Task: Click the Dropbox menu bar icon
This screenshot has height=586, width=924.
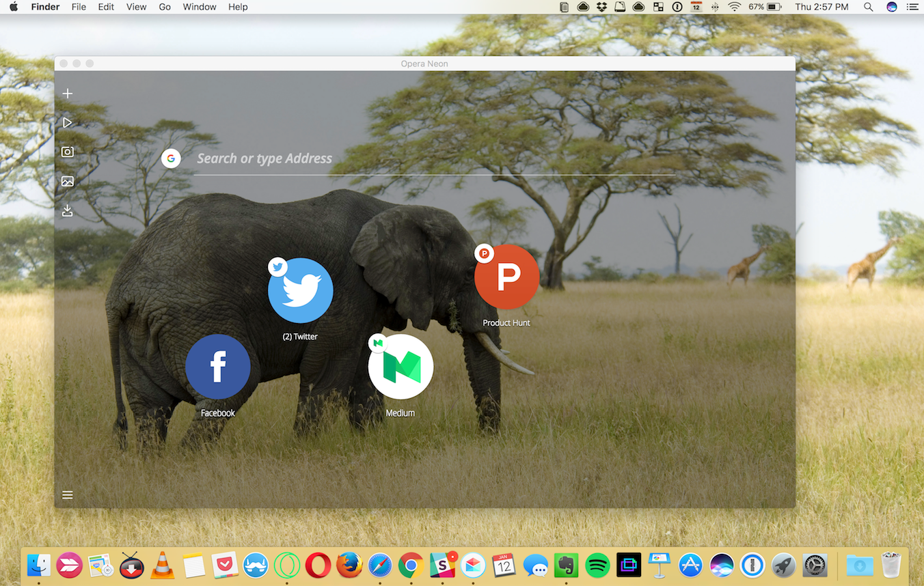Action: (602, 7)
